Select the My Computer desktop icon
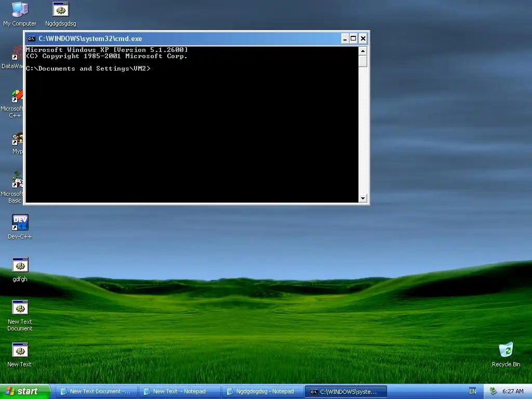532x399 pixels. pyautogui.click(x=20, y=14)
